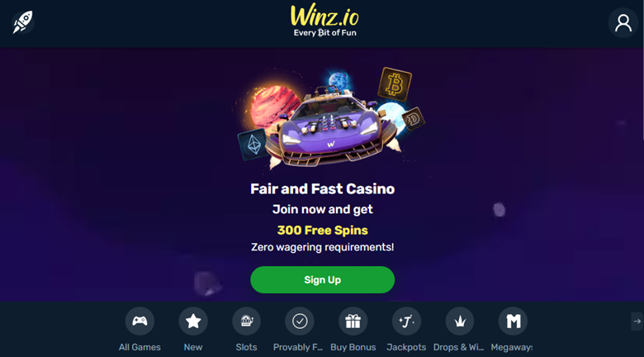Expand categories with the right arrow

pyautogui.click(x=637, y=321)
